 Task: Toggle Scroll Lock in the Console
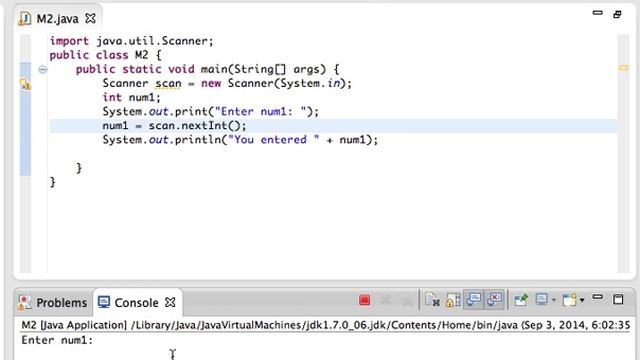(x=453, y=300)
